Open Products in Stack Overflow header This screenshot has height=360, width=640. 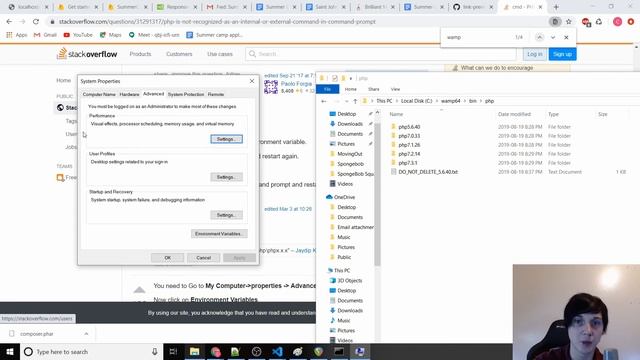coord(140,54)
